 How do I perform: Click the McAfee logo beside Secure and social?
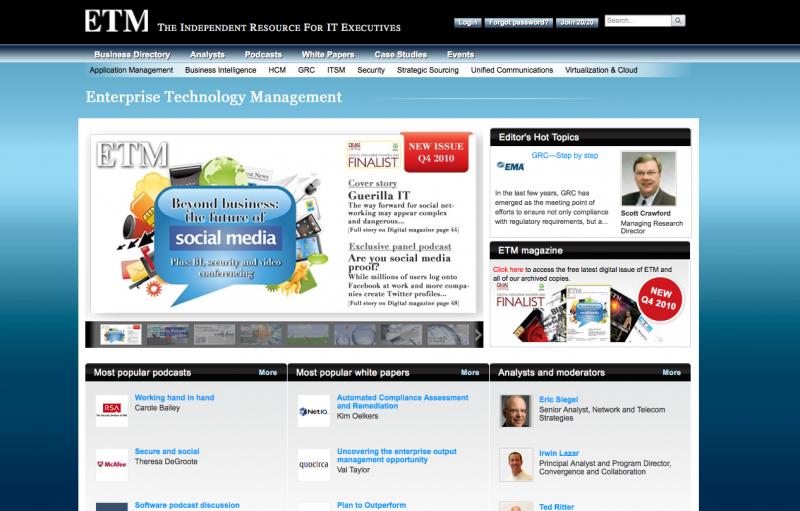112,464
